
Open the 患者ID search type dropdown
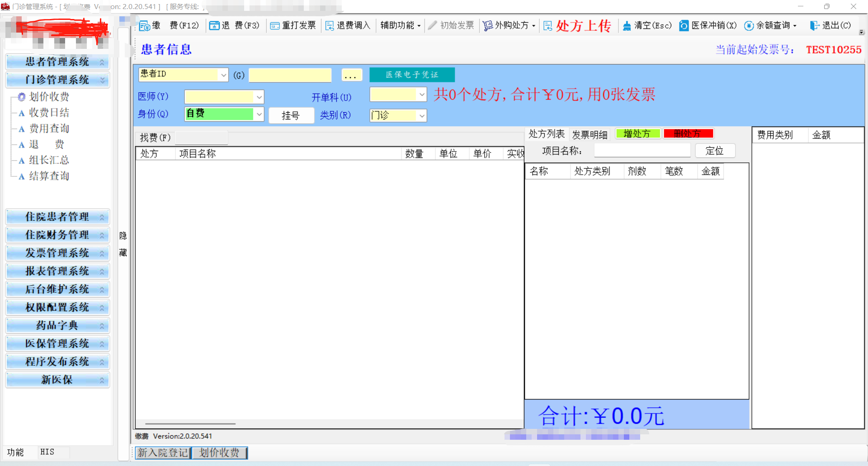[223, 75]
